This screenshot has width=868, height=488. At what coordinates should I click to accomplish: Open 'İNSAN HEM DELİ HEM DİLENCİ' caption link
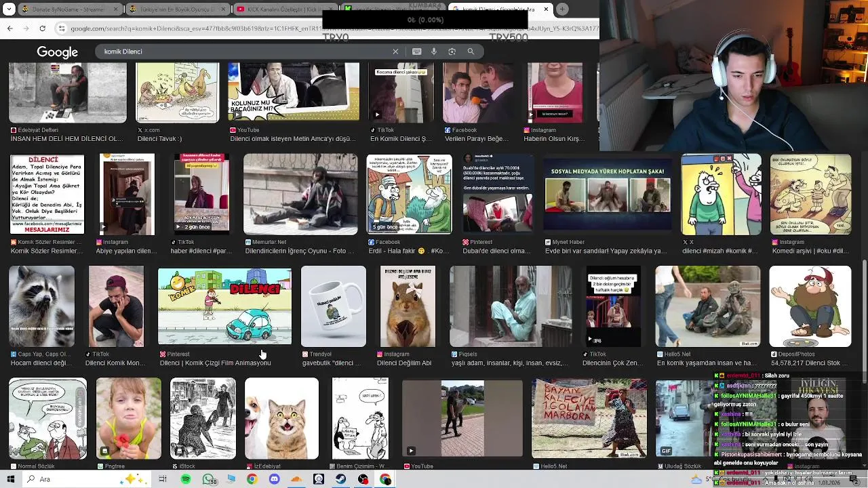66,139
